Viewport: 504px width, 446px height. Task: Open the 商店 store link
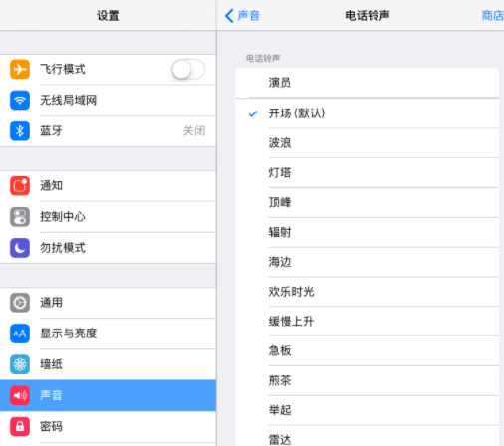[493, 15]
